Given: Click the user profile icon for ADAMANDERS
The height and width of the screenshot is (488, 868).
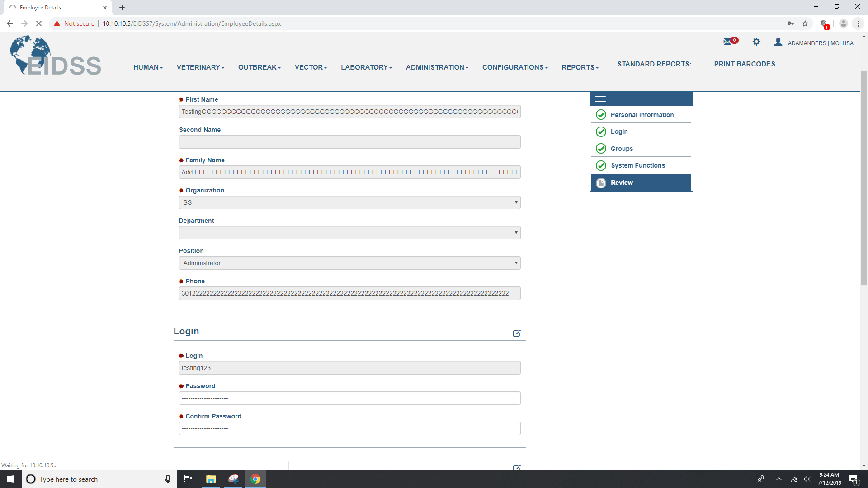Looking at the screenshot, I should 778,42.
